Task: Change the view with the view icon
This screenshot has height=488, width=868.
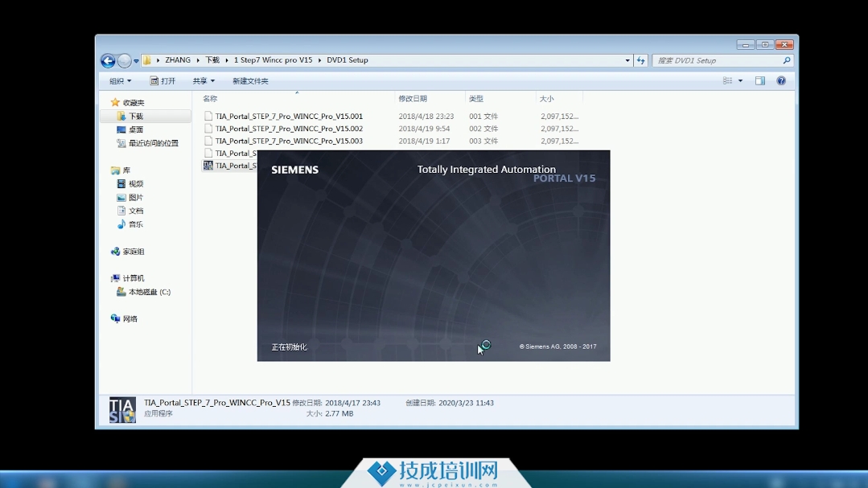Action: coord(727,80)
